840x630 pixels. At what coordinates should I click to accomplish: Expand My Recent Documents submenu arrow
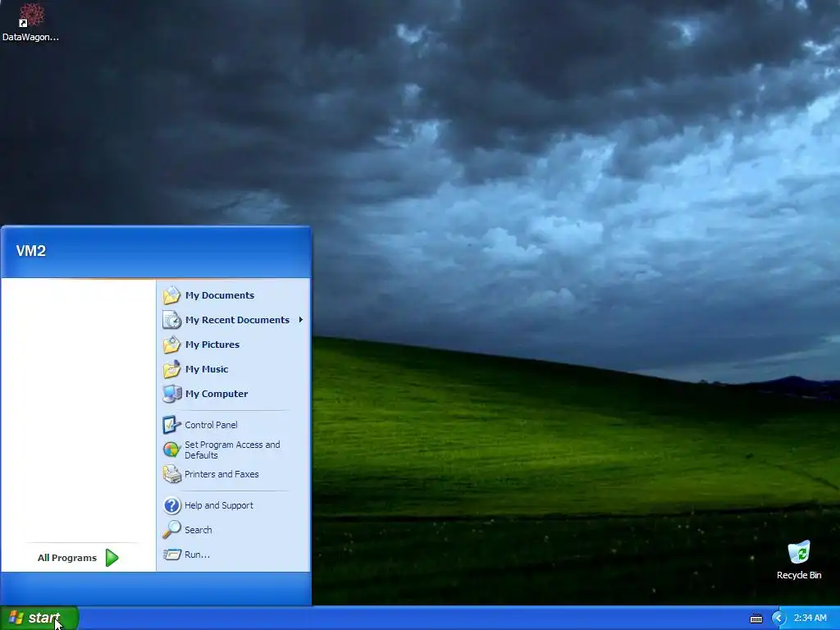[300, 320]
